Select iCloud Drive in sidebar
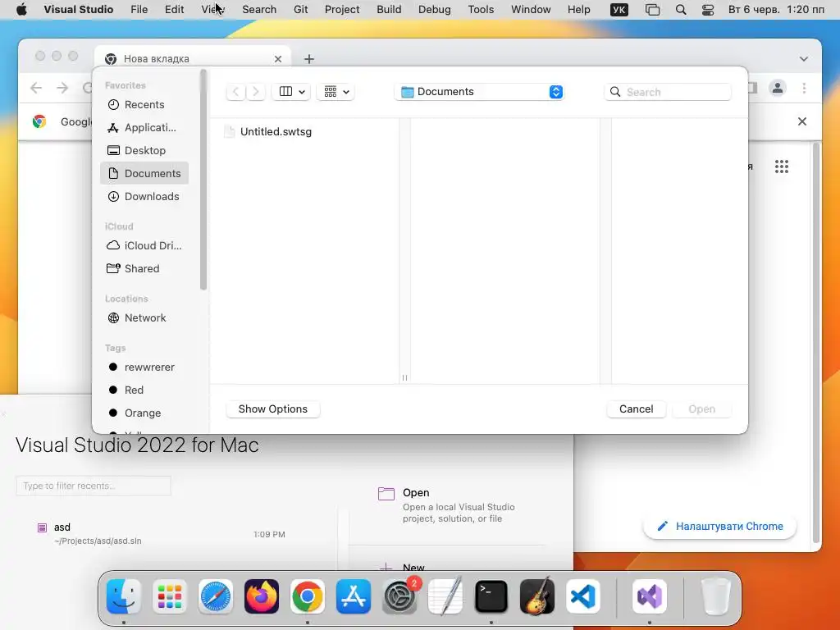Screen dimensions: 840x630 pyautogui.click(x=144, y=245)
